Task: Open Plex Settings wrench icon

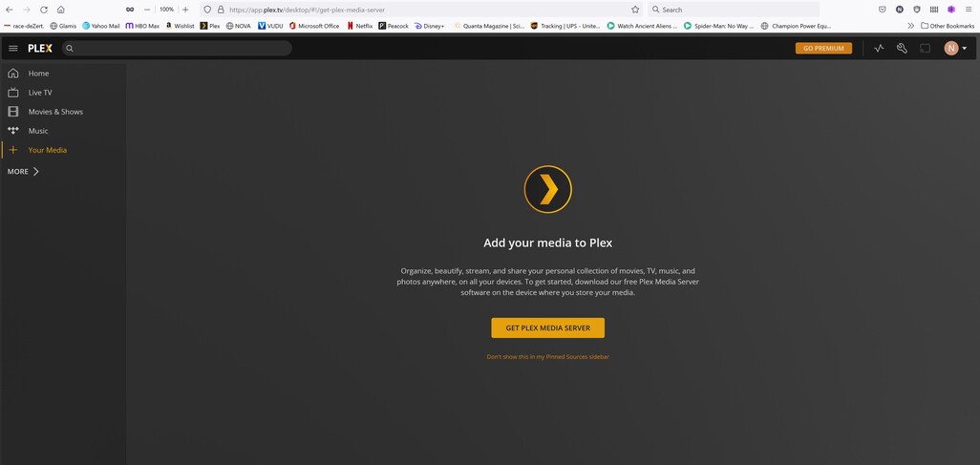Action: 902,48
